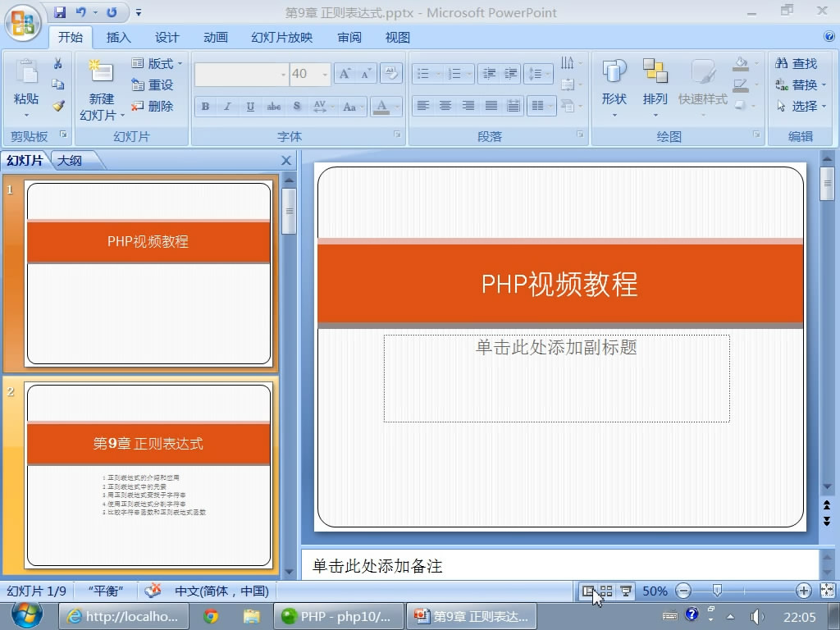Open the 形状 shapes gallery
840x630 pixels.
[x=614, y=85]
